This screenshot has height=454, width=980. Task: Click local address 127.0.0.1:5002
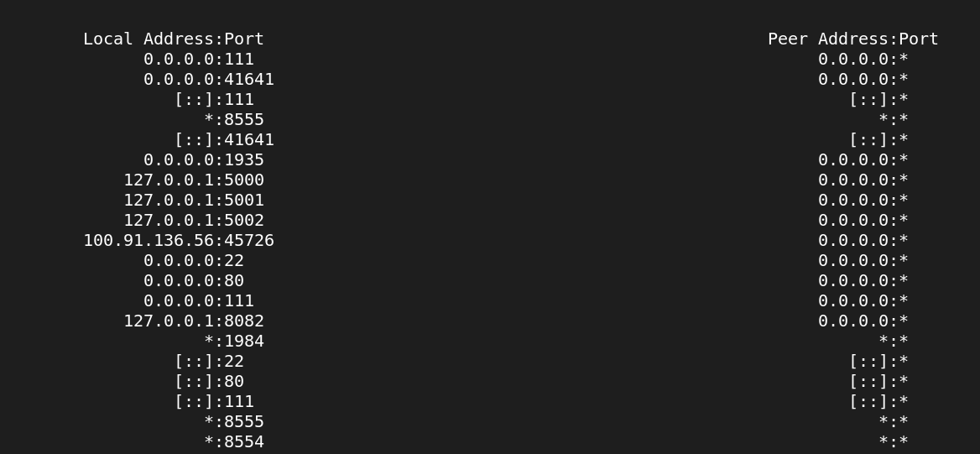coord(194,220)
